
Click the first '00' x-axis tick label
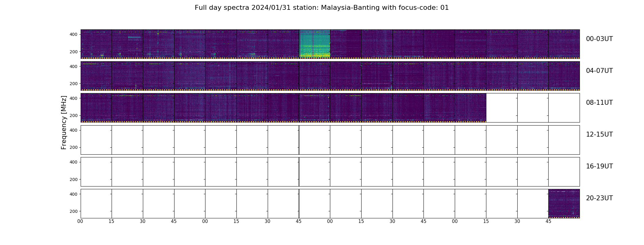(x=80, y=221)
